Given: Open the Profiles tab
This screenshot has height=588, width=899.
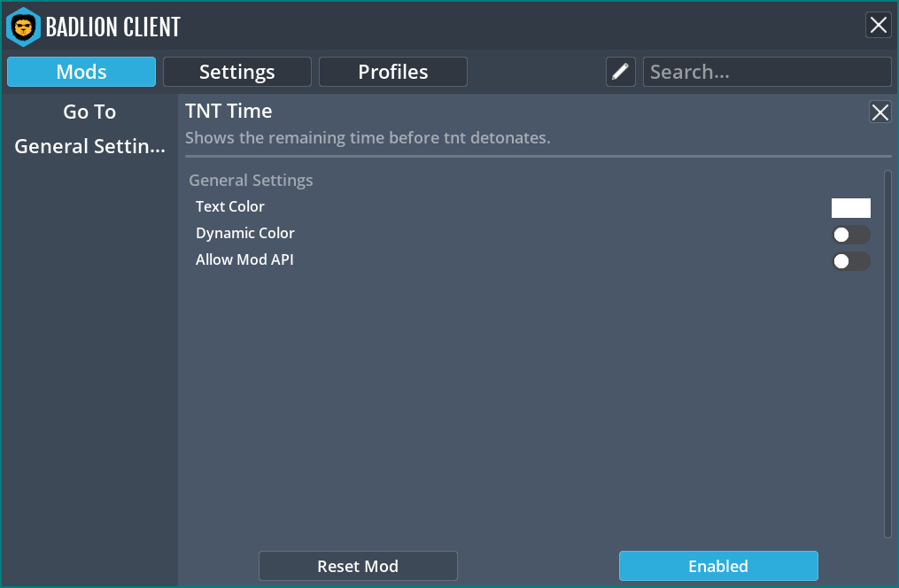Looking at the screenshot, I should pyautogui.click(x=392, y=72).
